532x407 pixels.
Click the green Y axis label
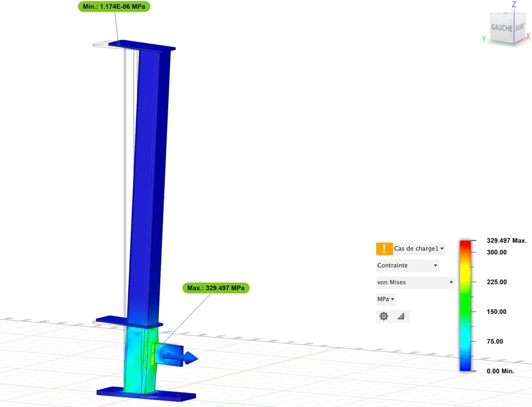pyautogui.click(x=484, y=39)
